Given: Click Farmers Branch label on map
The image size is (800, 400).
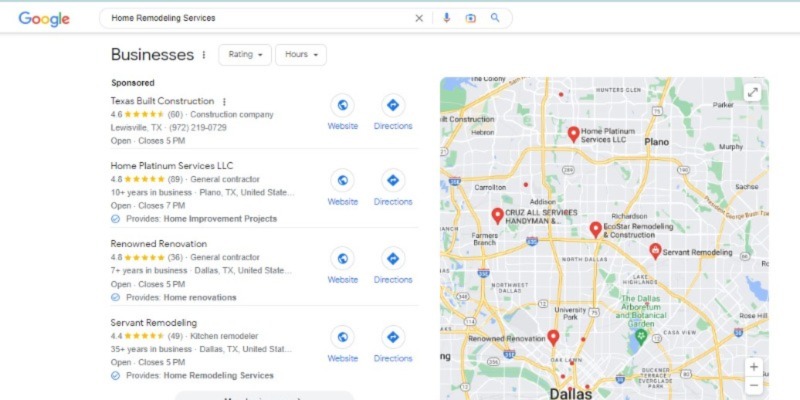Looking at the screenshot, I should point(484,239).
